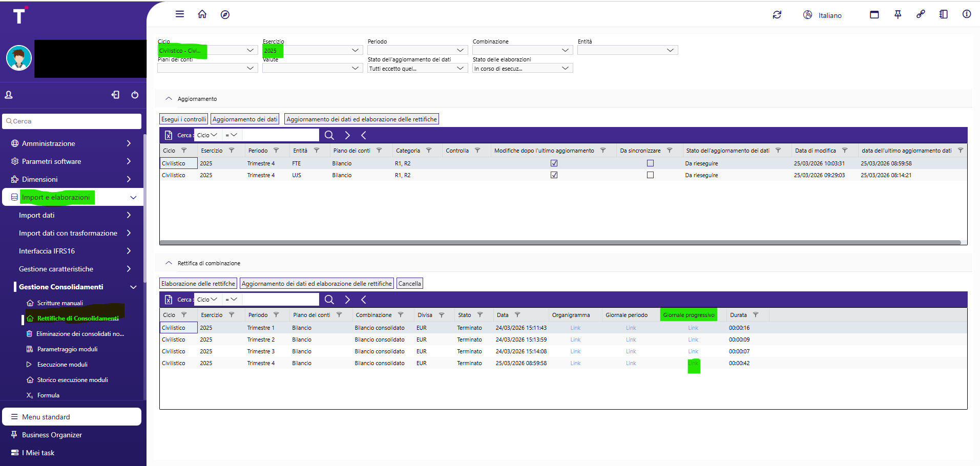Open the Periodo filter dropdown

(x=416, y=50)
